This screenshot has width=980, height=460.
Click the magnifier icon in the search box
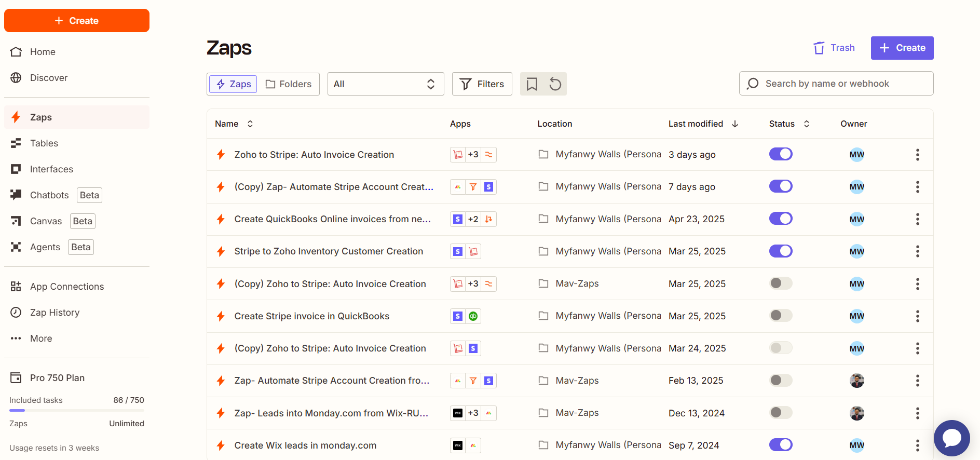click(x=753, y=84)
